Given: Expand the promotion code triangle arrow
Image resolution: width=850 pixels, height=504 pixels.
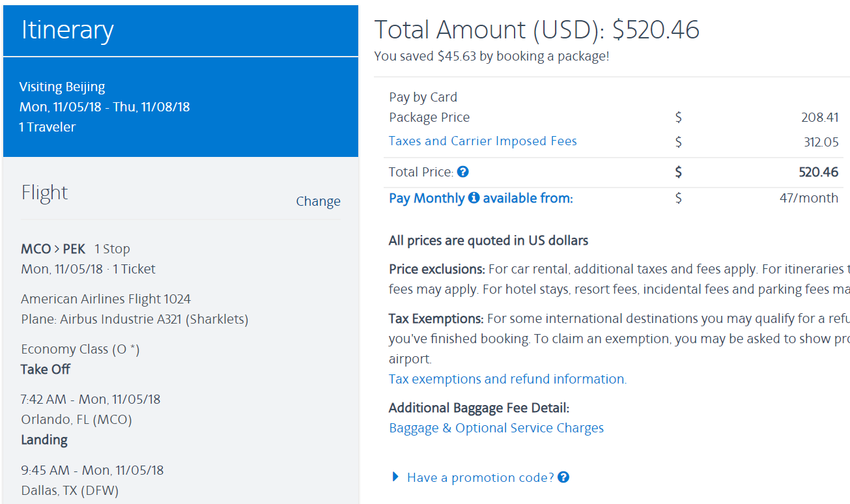Looking at the screenshot, I should pyautogui.click(x=395, y=477).
